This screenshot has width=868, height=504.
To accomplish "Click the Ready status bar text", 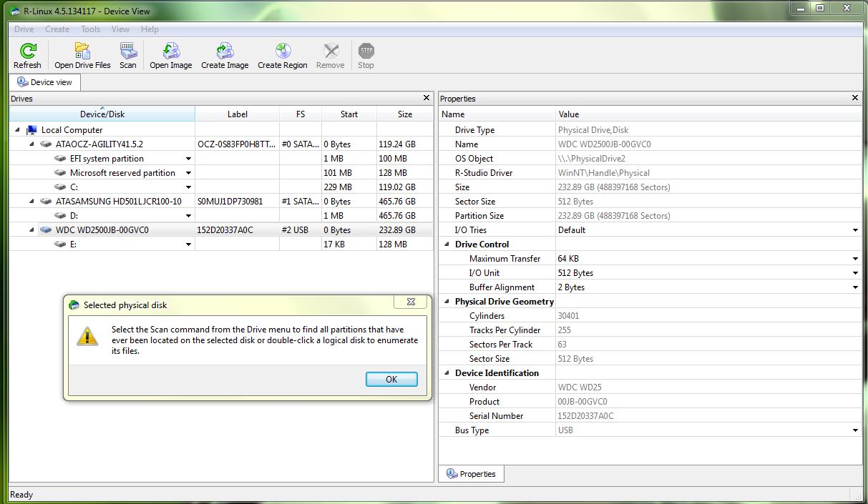I will click(21, 495).
